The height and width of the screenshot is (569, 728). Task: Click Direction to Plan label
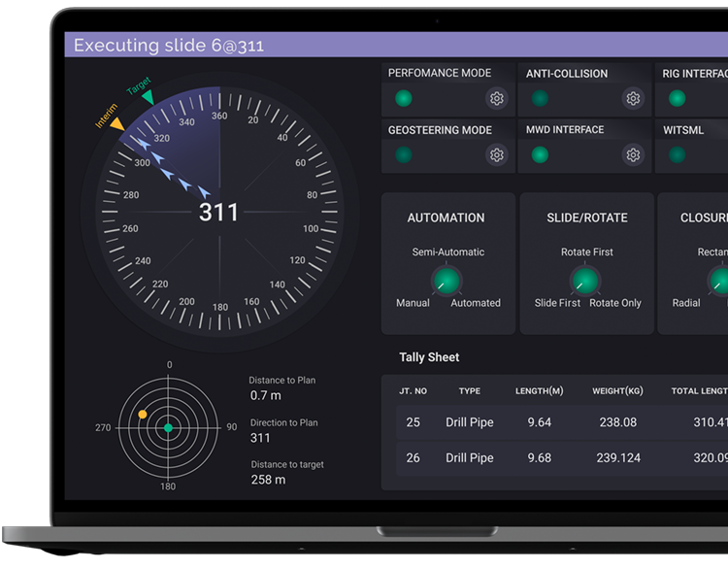[283, 422]
